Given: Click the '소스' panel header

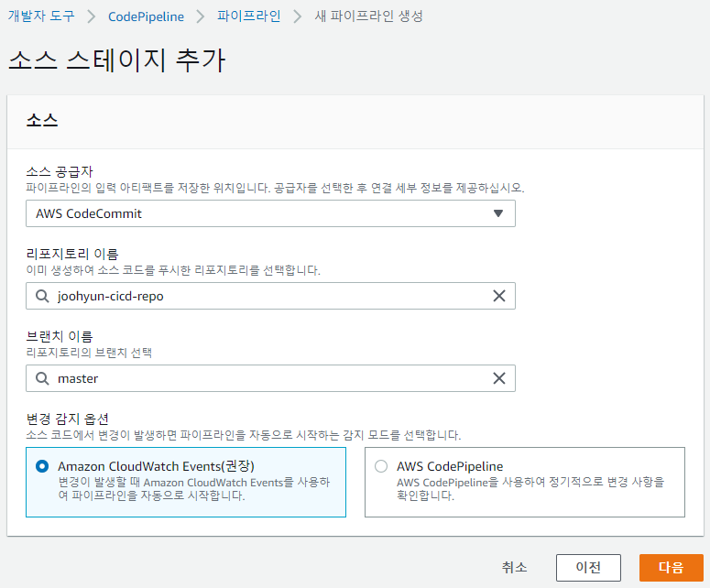Looking at the screenshot, I should (42, 120).
